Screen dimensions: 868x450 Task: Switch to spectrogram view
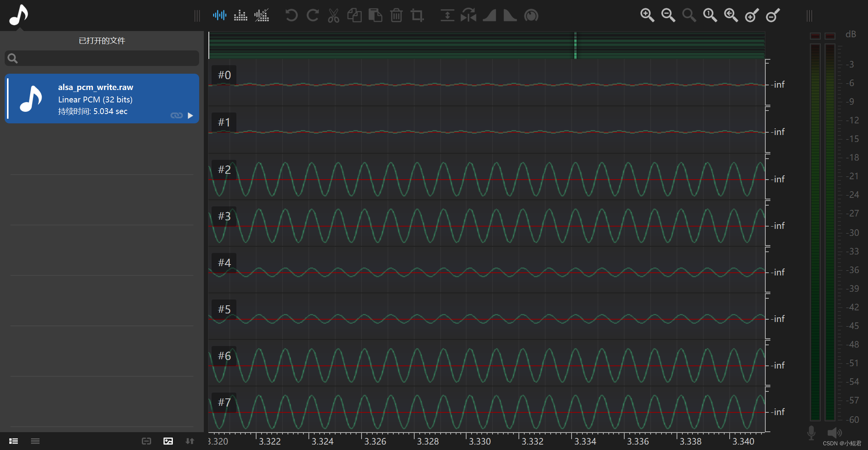coord(241,16)
